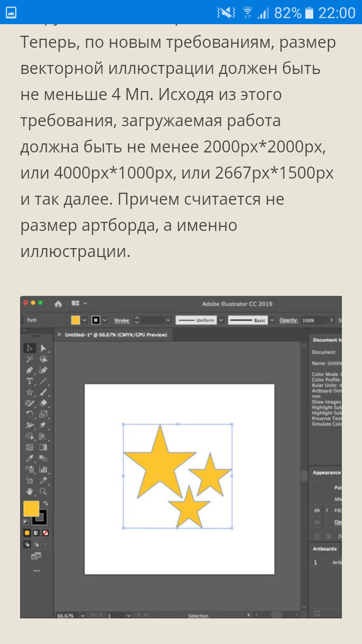Enable Draw Behind mode

pos(37,544)
